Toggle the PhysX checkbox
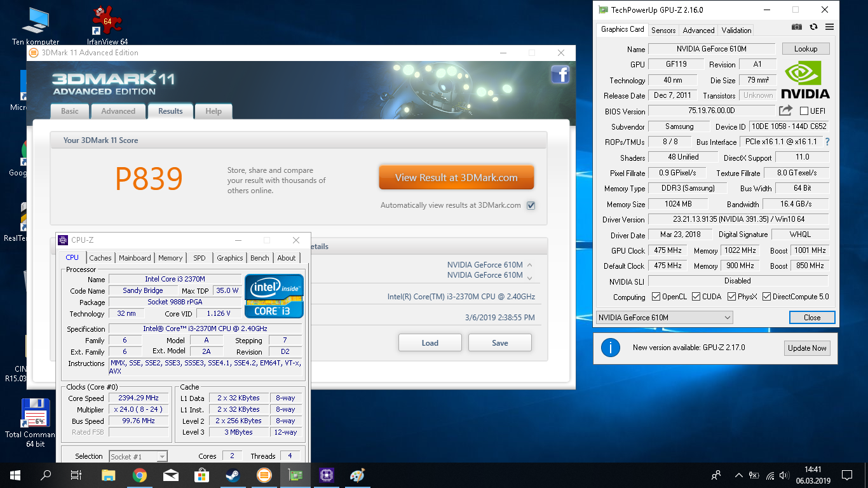The image size is (868, 488). [731, 297]
